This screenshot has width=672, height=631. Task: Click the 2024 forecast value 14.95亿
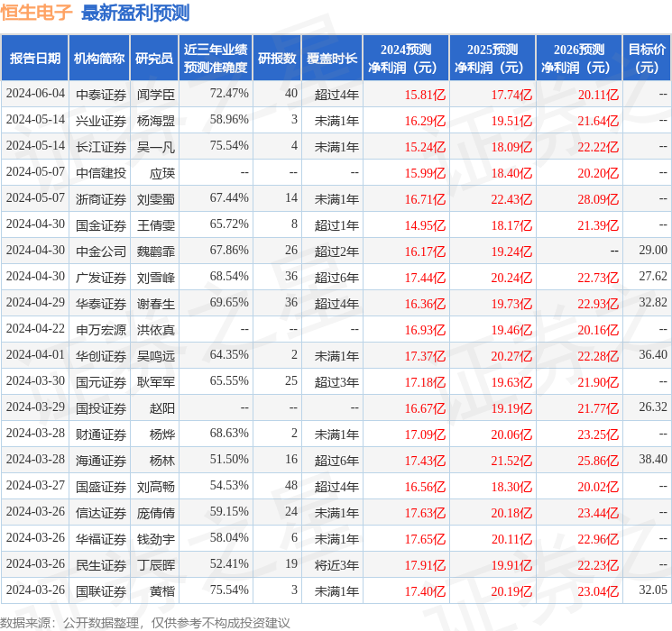(425, 225)
